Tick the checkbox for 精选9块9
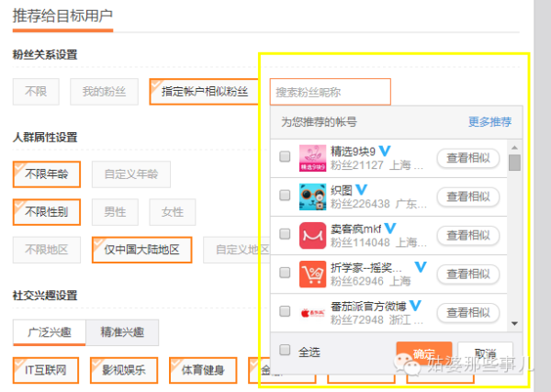Image resolution: width=551 pixels, height=392 pixels. tap(285, 157)
